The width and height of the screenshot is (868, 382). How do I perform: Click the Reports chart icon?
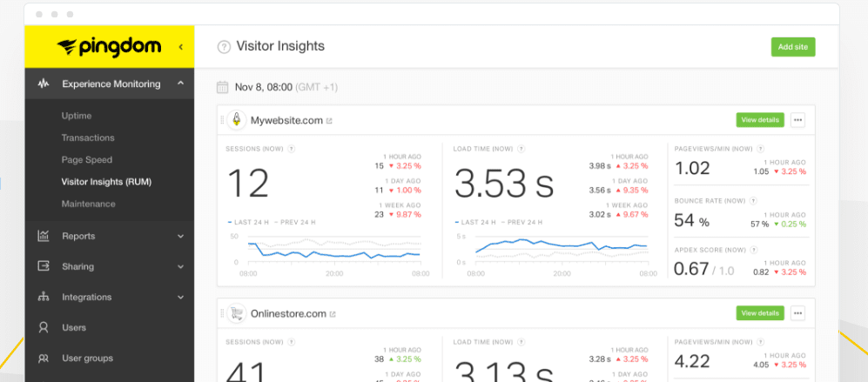tap(44, 236)
